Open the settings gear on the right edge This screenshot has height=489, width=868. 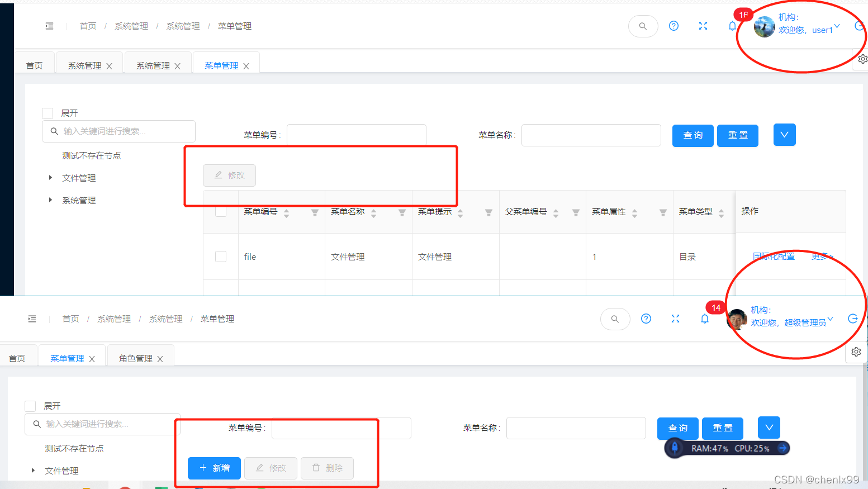coord(862,58)
